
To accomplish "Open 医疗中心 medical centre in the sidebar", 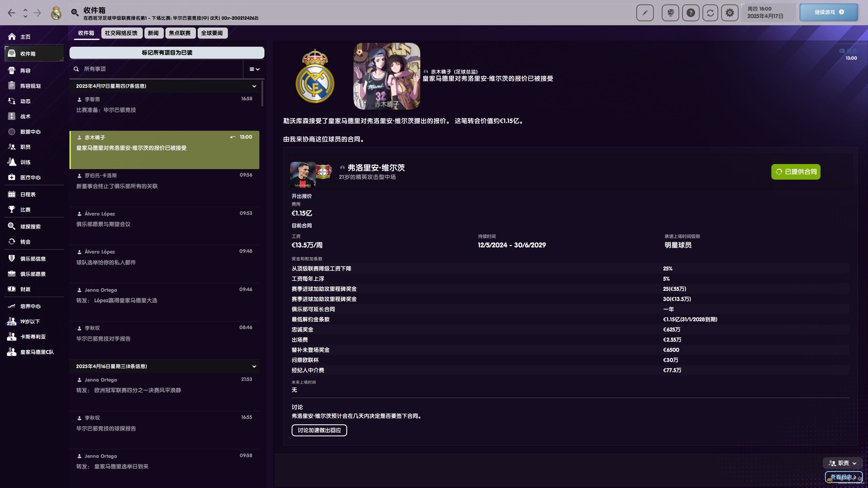I will (x=34, y=177).
